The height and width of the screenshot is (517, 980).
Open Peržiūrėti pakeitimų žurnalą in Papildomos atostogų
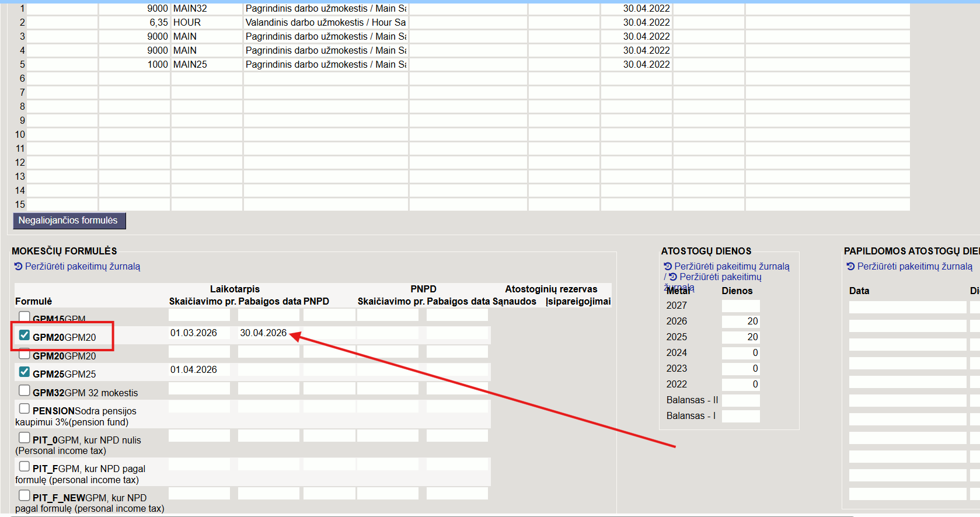[x=915, y=267]
